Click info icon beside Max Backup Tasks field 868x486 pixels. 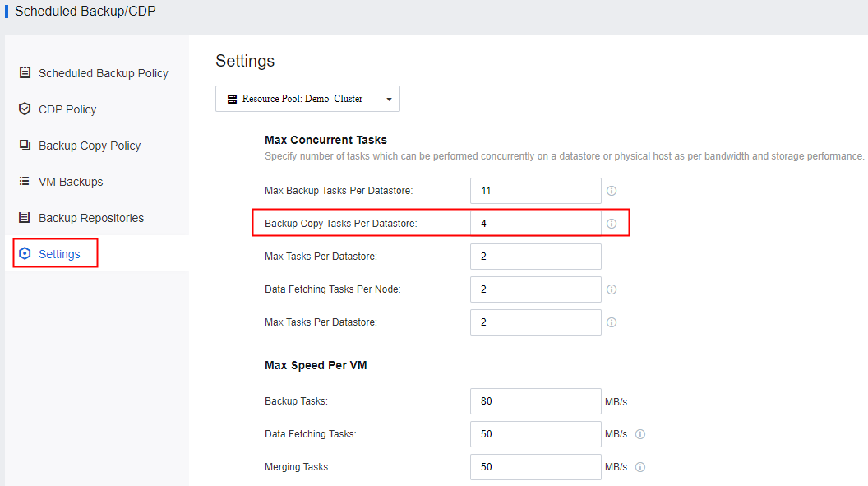(x=612, y=191)
